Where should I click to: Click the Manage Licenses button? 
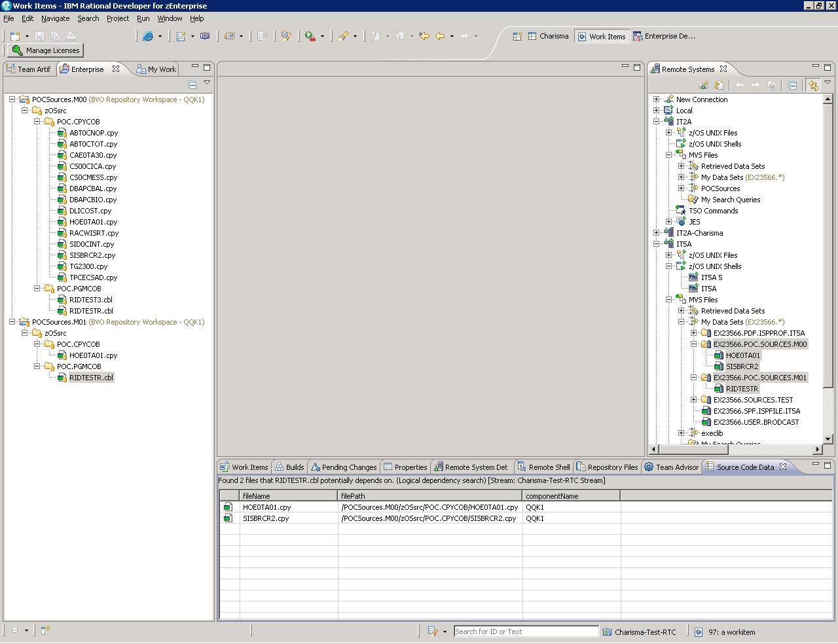tap(46, 50)
